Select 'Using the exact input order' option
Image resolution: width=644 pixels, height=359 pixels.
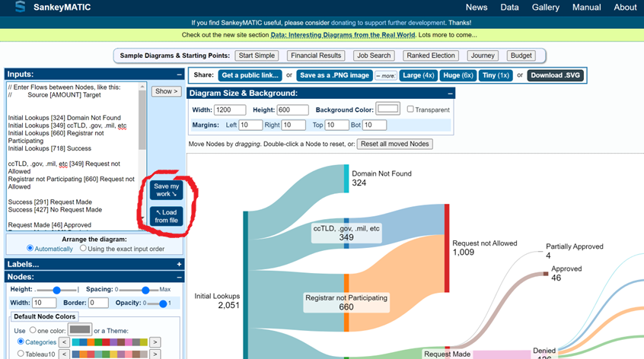[84, 249]
